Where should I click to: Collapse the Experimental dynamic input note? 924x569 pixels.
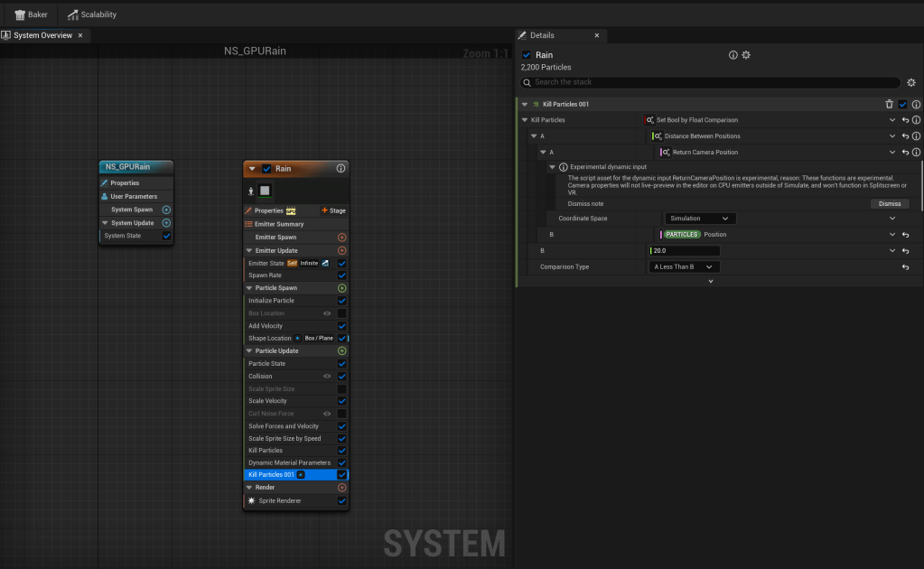pos(553,167)
